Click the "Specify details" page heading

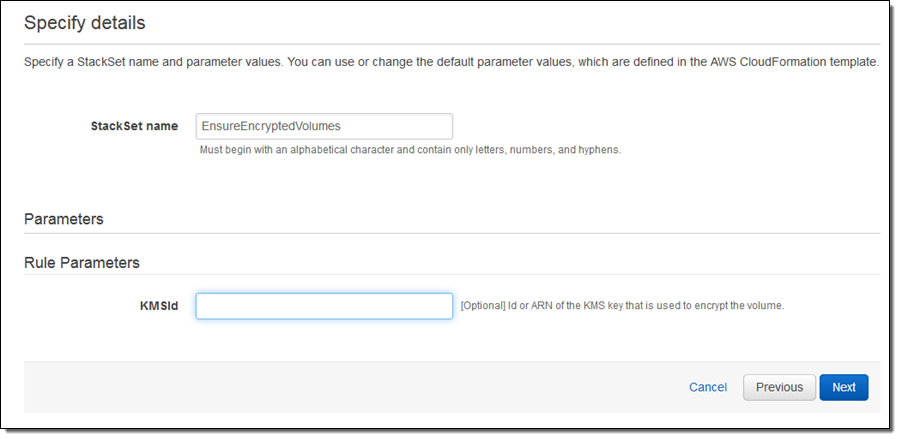pos(84,22)
